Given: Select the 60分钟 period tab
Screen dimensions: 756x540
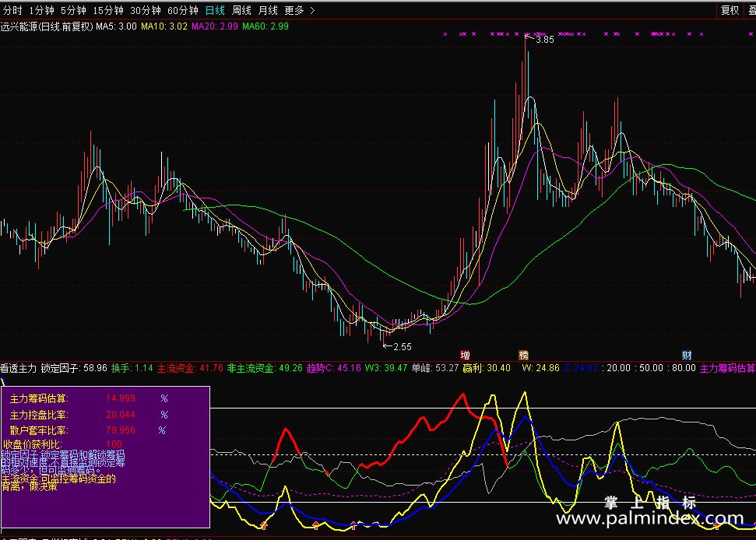Looking at the screenshot, I should coord(183,10).
